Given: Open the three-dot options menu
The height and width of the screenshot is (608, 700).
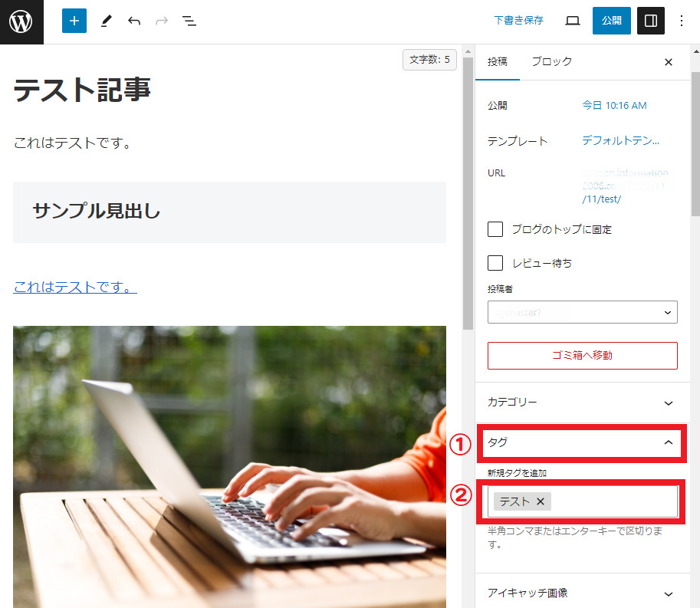Looking at the screenshot, I should (x=682, y=21).
